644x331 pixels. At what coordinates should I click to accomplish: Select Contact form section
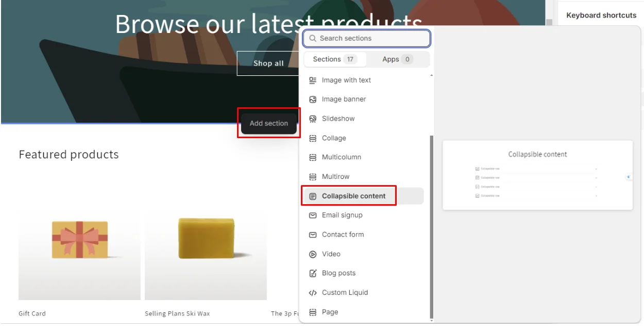click(x=343, y=235)
